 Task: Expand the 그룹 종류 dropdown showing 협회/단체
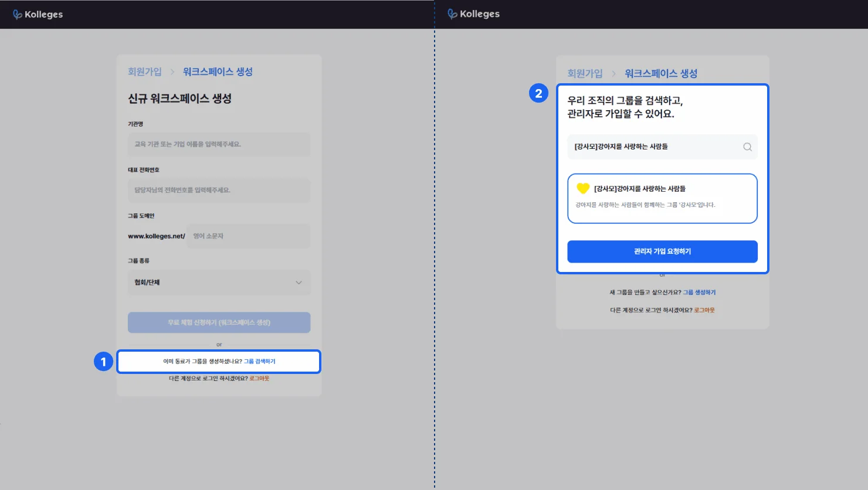point(219,283)
